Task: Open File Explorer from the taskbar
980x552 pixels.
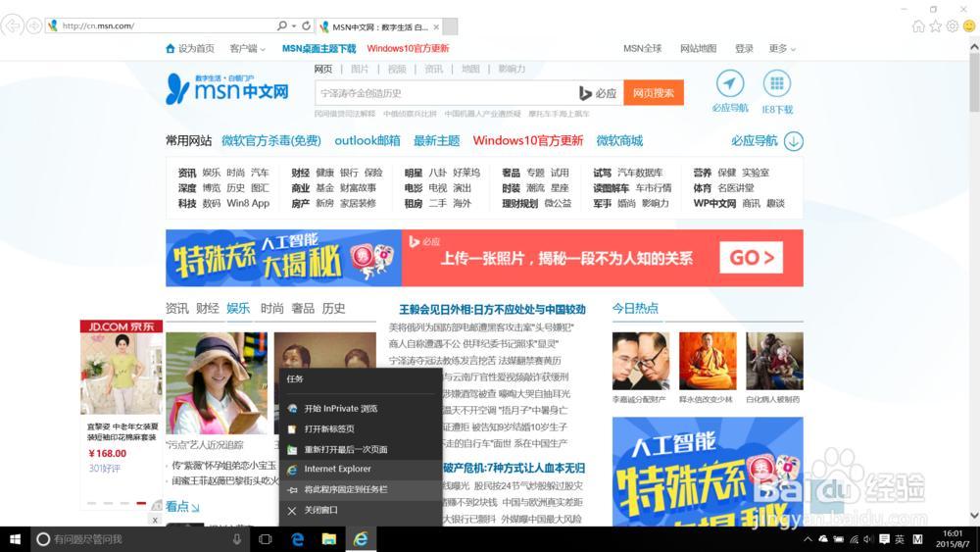Action: point(328,539)
